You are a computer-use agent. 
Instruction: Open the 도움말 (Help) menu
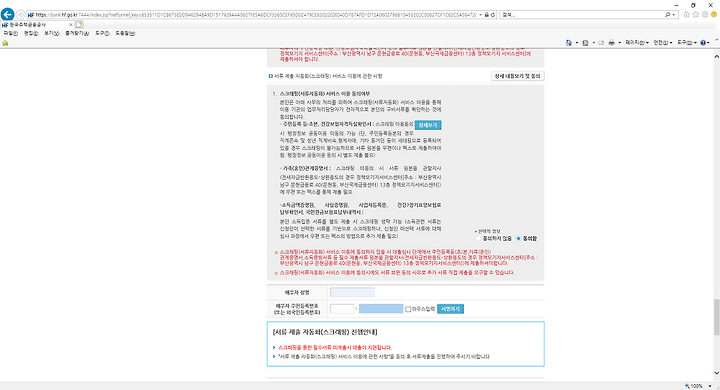pos(125,34)
